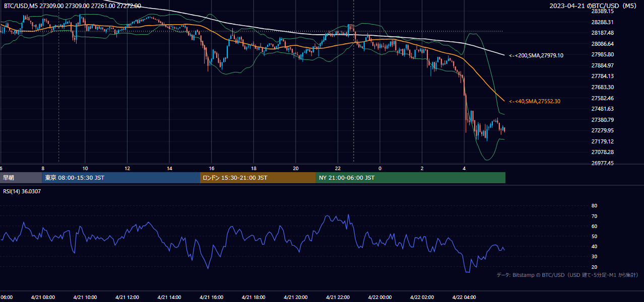Click hour tick 2 under price chart
This screenshot has width=644, height=302.
tap(422, 168)
